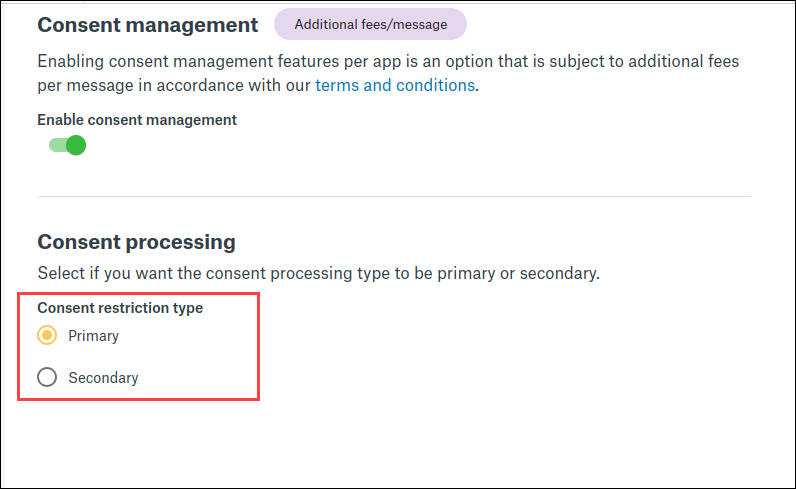796x489 pixels.
Task: Click the Consent management heading
Action: click(147, 24)
